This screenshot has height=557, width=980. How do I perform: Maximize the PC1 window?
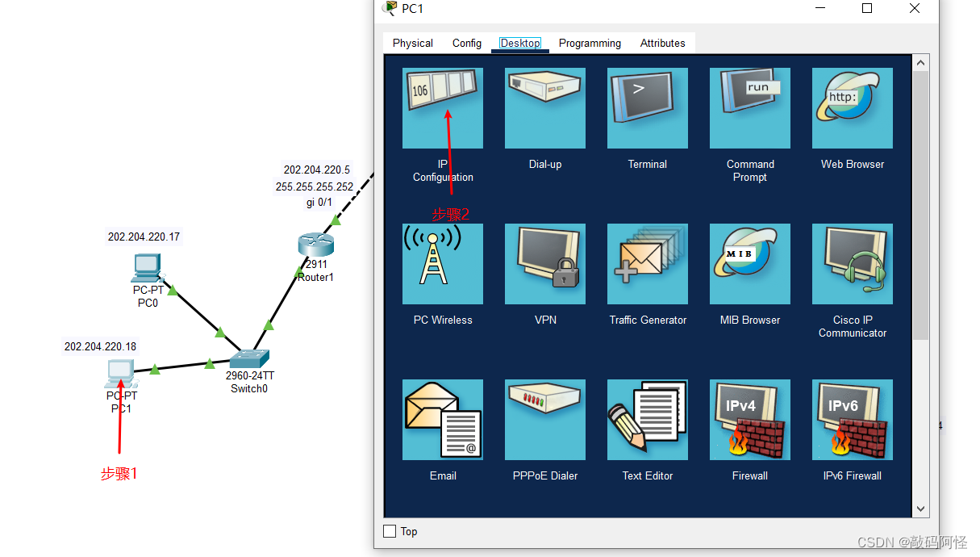click(867, 8)
